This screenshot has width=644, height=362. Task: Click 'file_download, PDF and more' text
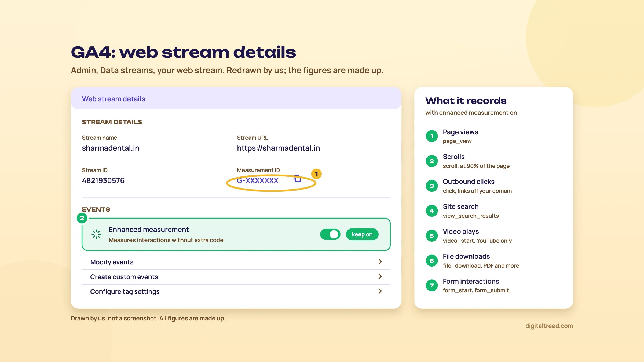[481, 266]
